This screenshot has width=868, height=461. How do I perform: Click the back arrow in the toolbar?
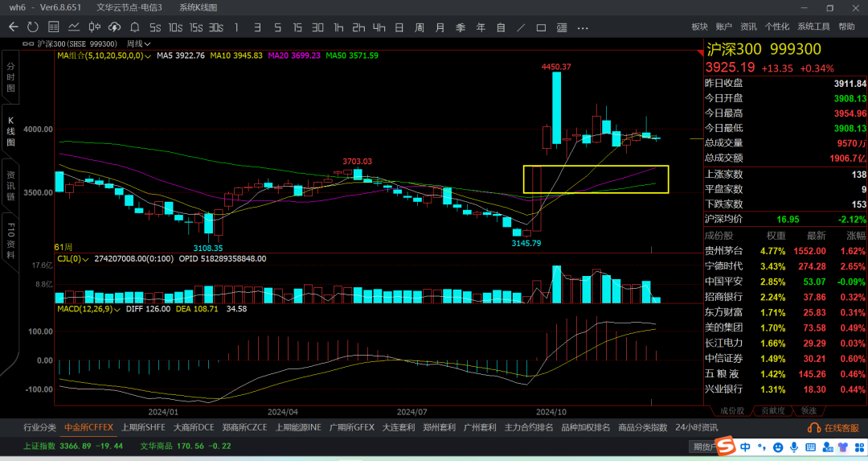[x=13, y=27]
